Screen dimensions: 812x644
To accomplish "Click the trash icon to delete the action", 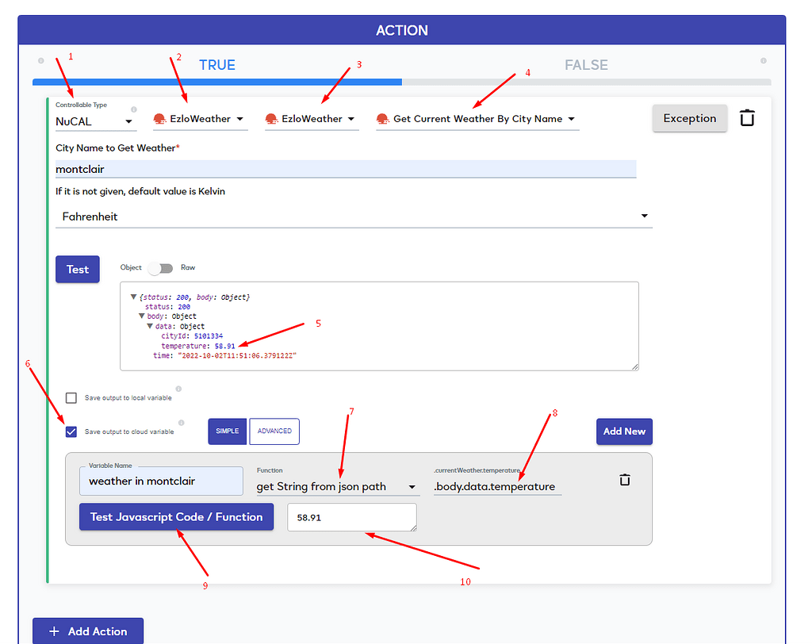I will [746, 117].
